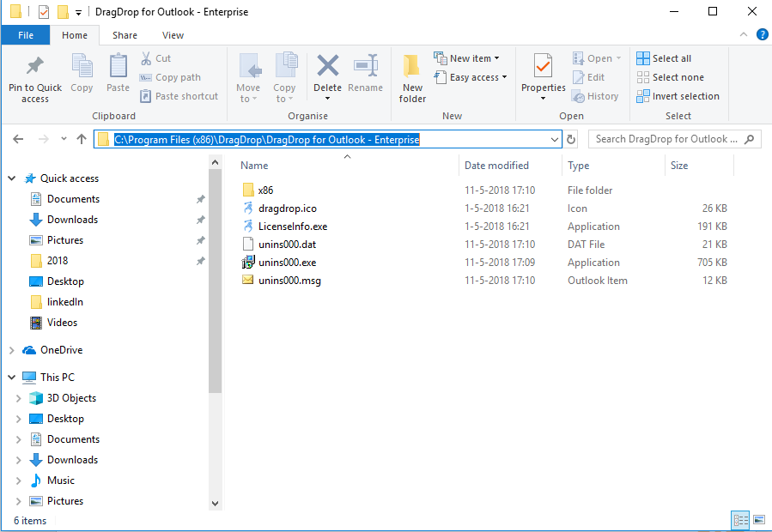Image resolution: width=772 pixels, height=532 pixels.
Task: Open the Copy to menu
Action: coord(284,78)
